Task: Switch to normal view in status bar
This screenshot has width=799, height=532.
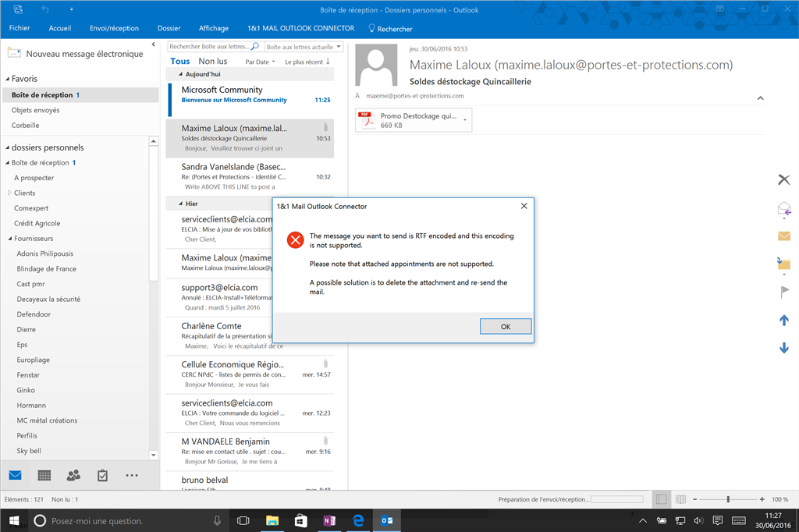Action: (661, 499)
